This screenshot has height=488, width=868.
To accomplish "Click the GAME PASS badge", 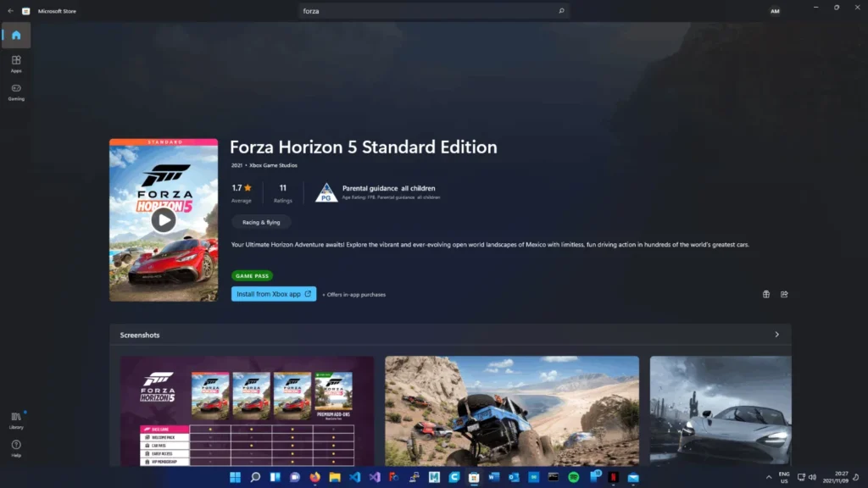I will 252,275.
